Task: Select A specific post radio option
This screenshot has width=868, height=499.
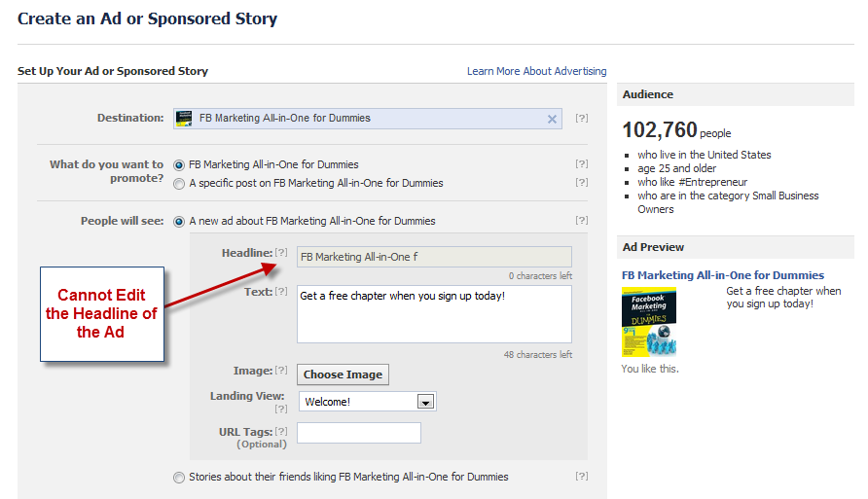Action: click(x=179, y=184)
